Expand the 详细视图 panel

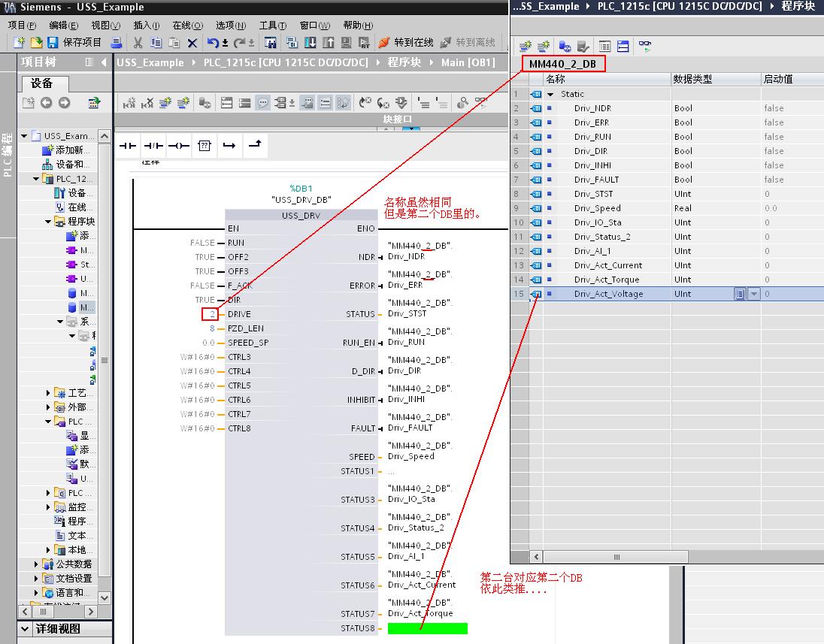pyautogui.click(x=25, y=629)
